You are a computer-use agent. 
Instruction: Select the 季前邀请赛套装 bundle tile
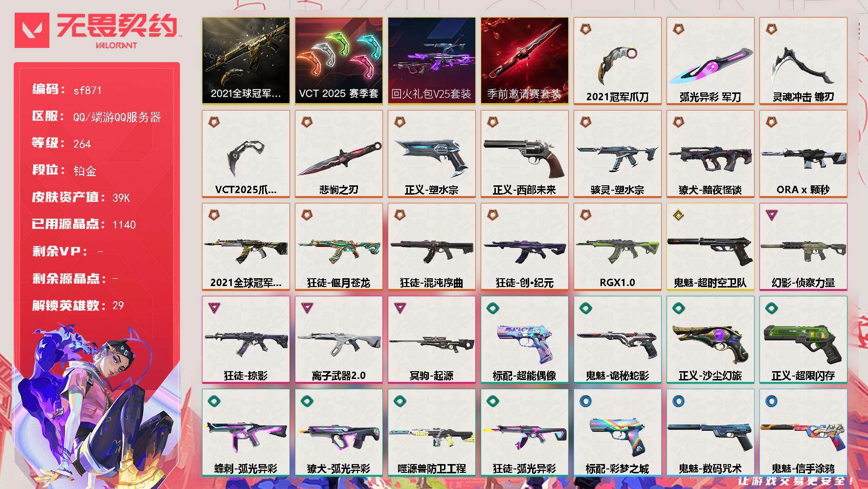coord(524,61)
